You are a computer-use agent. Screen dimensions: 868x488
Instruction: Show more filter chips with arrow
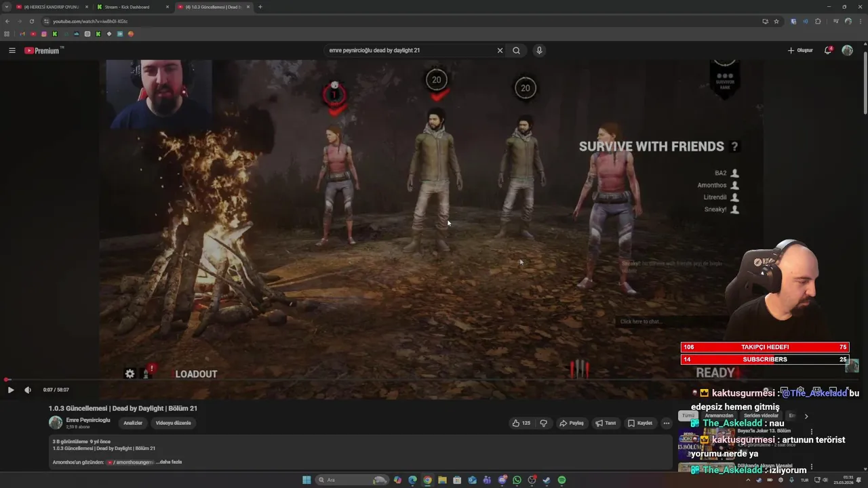click(806, 416)
